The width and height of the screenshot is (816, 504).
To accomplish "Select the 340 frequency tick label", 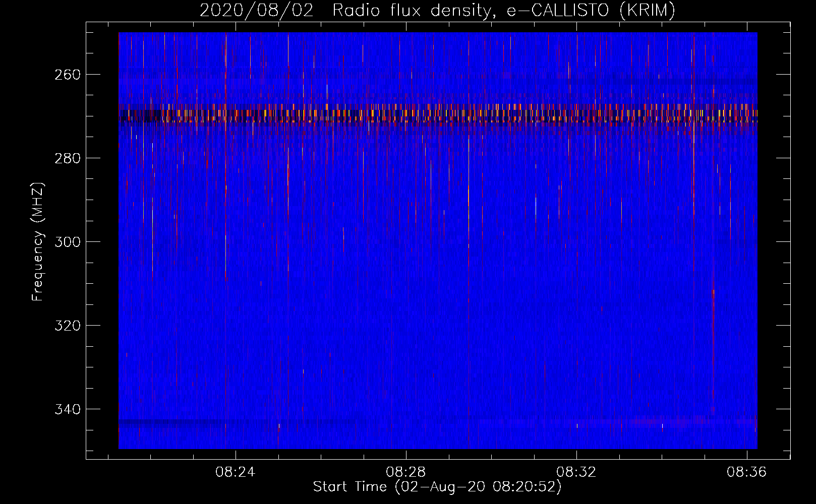I will coord(67,409).
